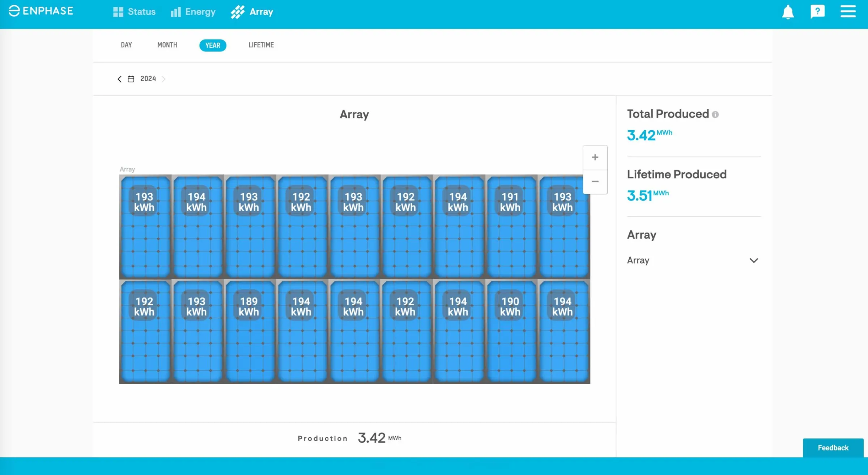Select the top-row sixth panel 192 kWh
868x475 pixels.
tap(407, 227)
